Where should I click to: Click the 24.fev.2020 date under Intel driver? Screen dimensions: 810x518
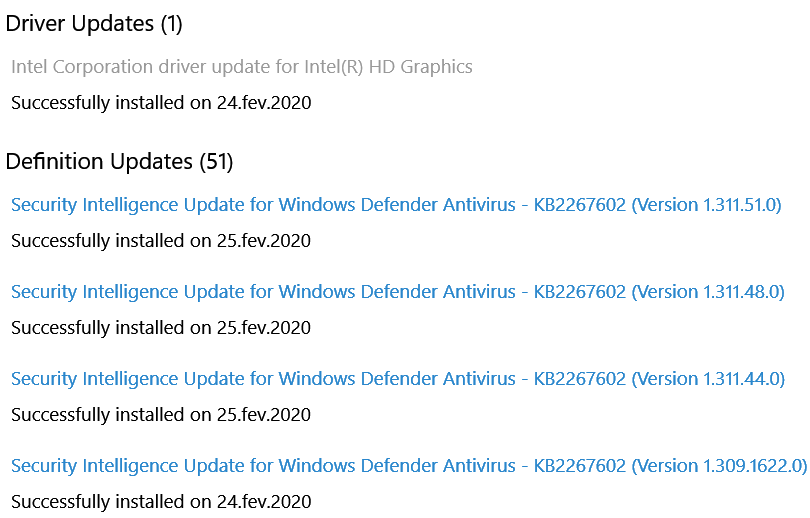(264, 103)
